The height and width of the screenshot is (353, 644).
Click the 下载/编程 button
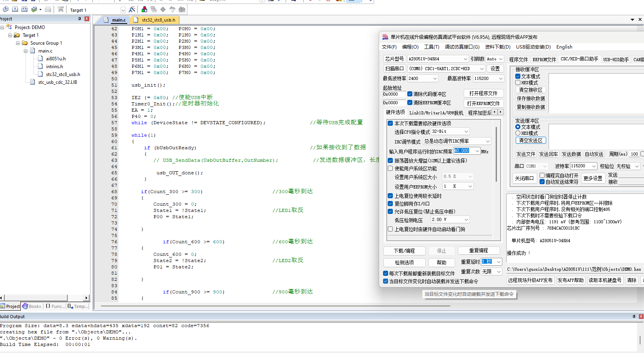point(404,251)
